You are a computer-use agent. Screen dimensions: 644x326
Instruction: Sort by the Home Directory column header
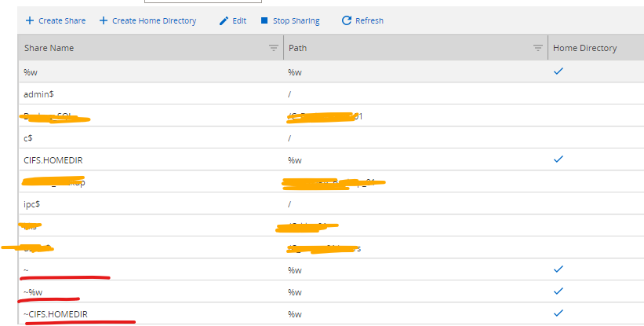584,48
